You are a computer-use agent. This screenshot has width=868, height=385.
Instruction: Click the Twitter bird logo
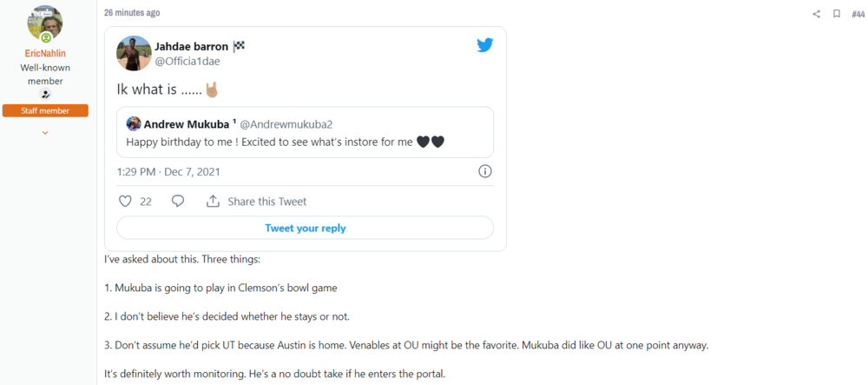[485, 46]
